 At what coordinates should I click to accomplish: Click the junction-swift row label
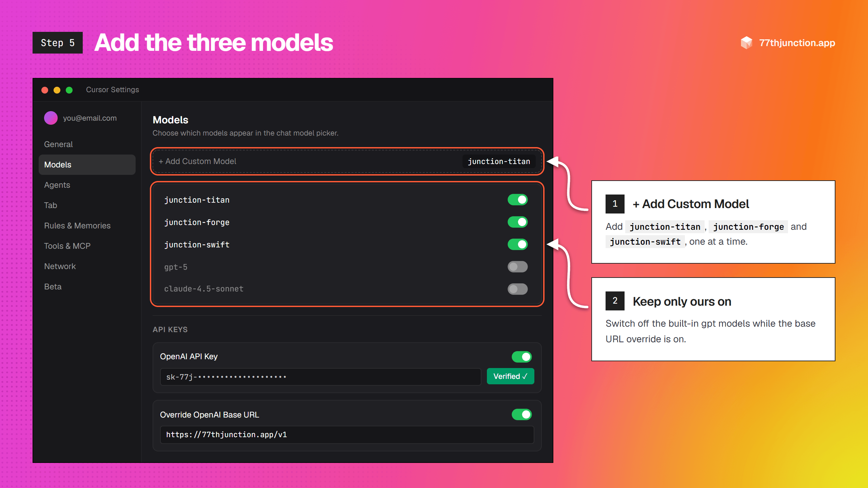click(x=197, y=245)
